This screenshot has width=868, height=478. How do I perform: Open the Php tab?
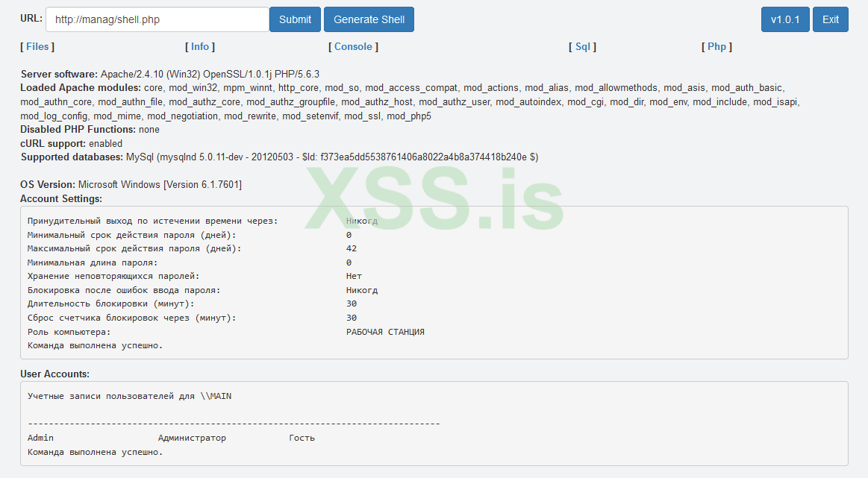716,46
